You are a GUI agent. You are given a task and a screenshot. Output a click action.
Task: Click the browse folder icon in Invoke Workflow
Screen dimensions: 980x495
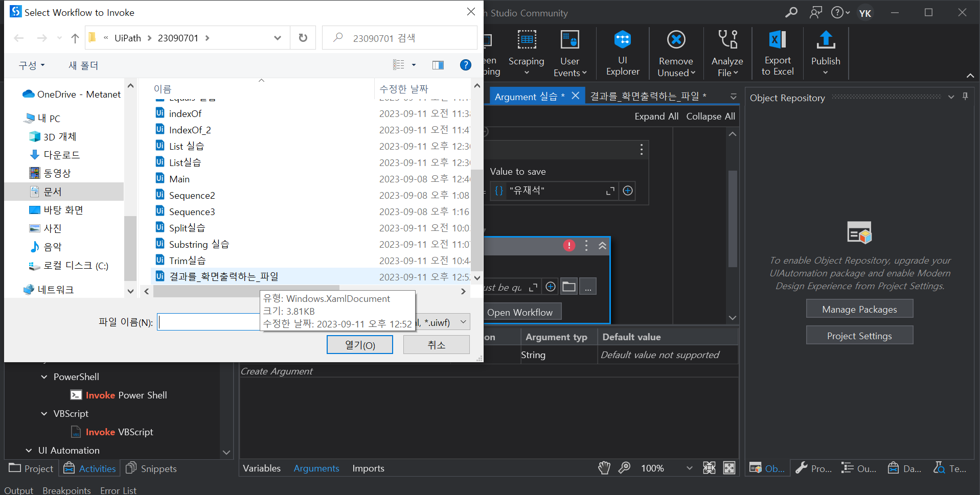click(x=569, y=287)
